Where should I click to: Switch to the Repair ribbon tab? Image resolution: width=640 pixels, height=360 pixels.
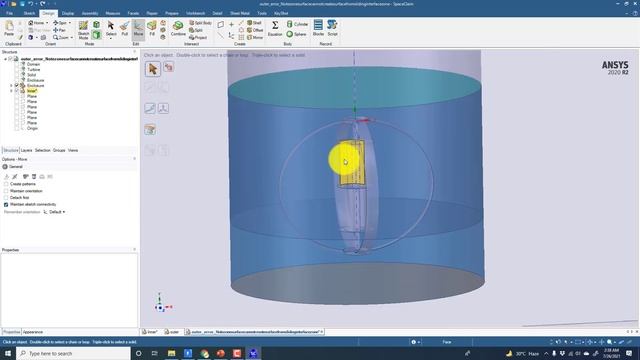coord(152,13)
